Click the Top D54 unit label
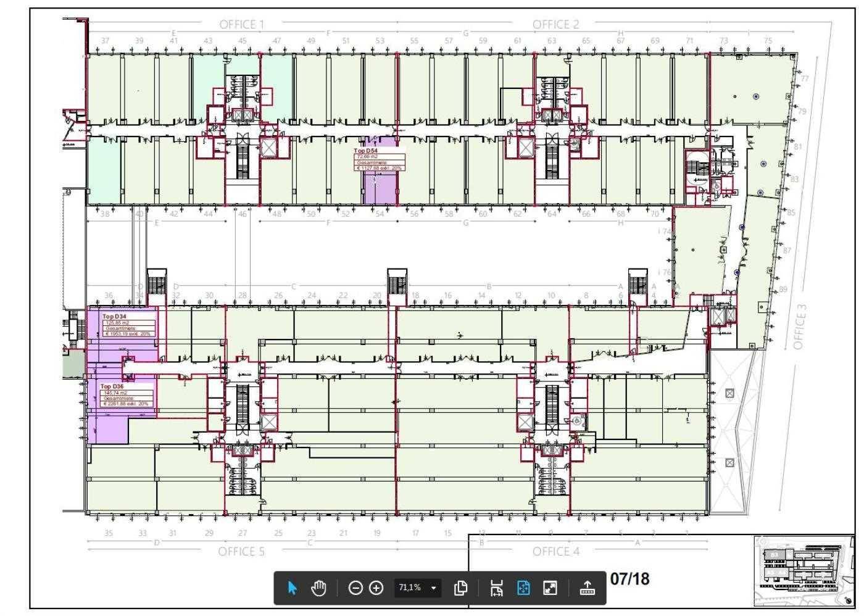This screenshot has width=864, height=616. pos(365,151)
